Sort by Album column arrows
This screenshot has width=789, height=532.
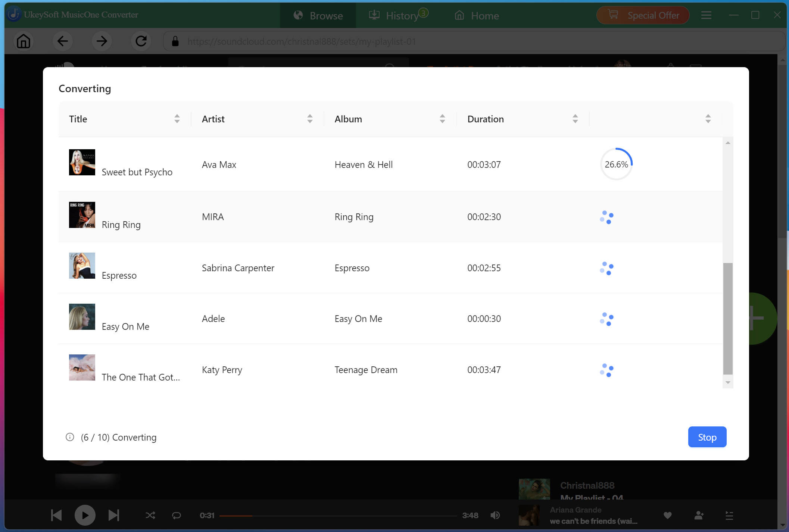tap(442, 119)
